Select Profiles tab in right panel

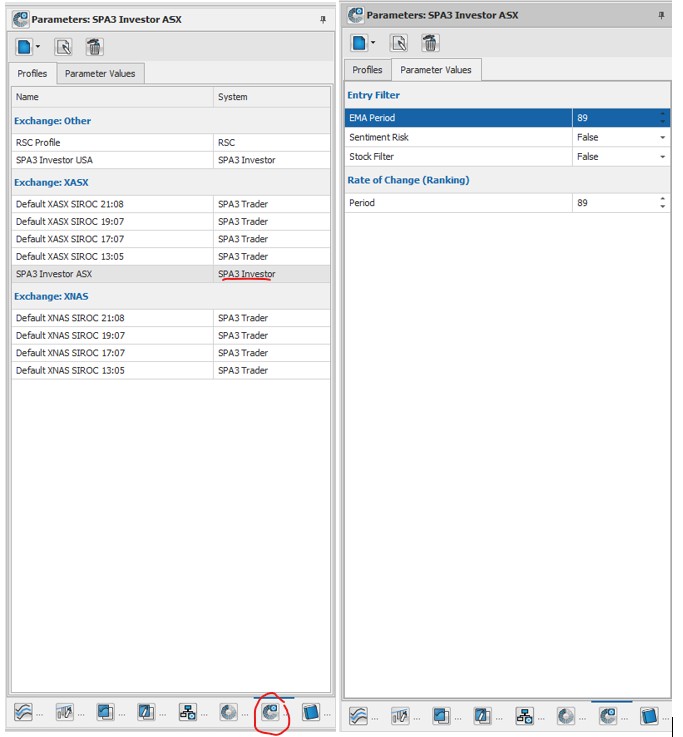pyautogui.click(x=367, y=70)
